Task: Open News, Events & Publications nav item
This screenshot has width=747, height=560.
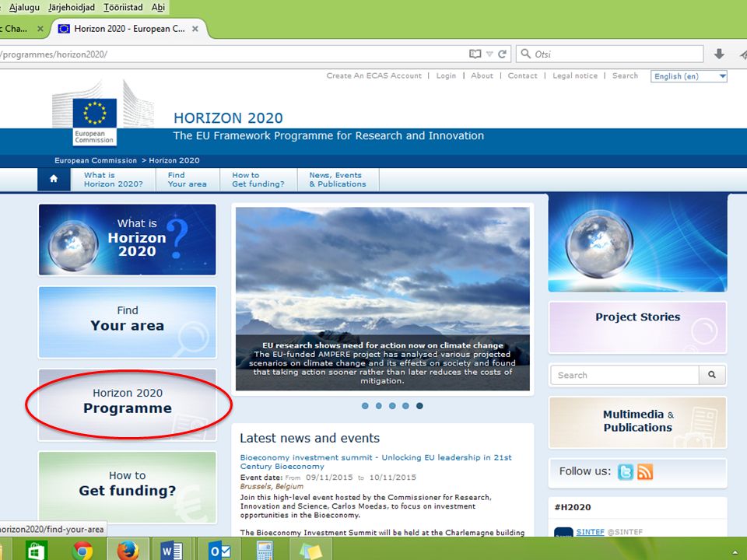Action: [338, 180]
